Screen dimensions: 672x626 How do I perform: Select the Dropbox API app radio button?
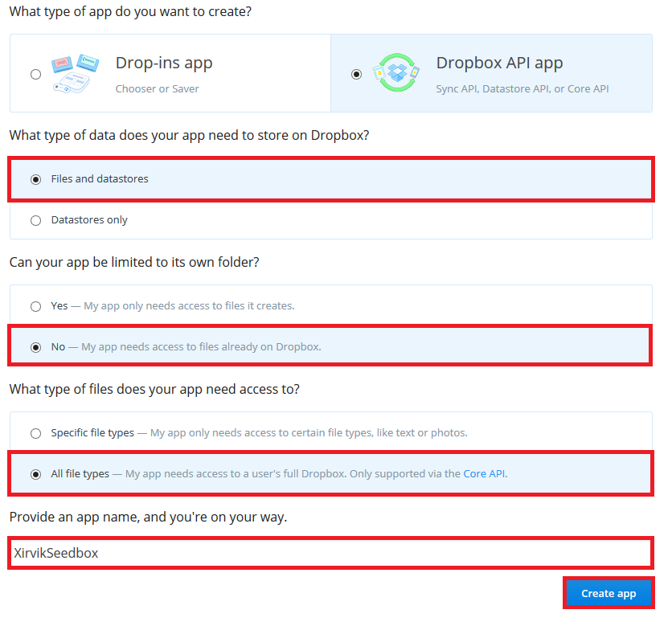click(357, 74)
